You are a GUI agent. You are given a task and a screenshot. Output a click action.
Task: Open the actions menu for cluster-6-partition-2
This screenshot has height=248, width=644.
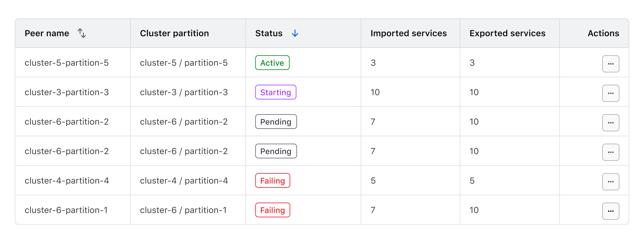611,122
